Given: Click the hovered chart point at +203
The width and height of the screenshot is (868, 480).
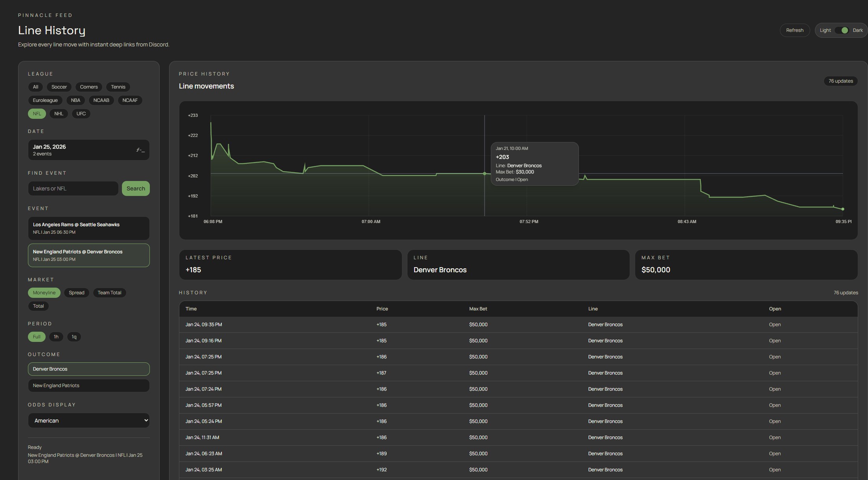Looking at the screenshot, I should pos(485,174).
